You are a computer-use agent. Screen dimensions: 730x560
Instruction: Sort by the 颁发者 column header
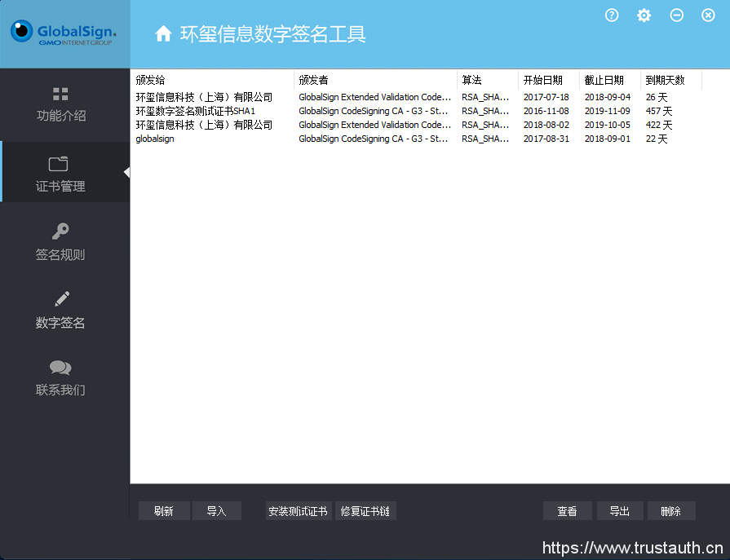[x=375, y=80]
